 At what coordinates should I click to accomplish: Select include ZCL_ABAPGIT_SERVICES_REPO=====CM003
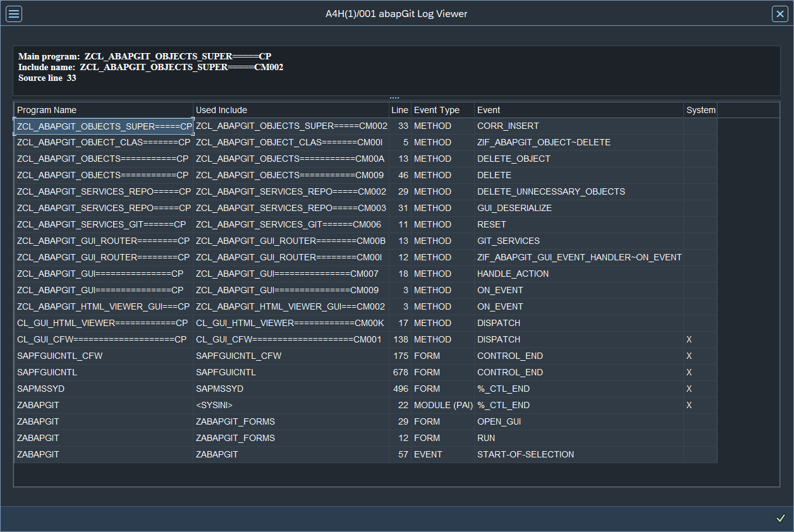click(x=291, y=208)
